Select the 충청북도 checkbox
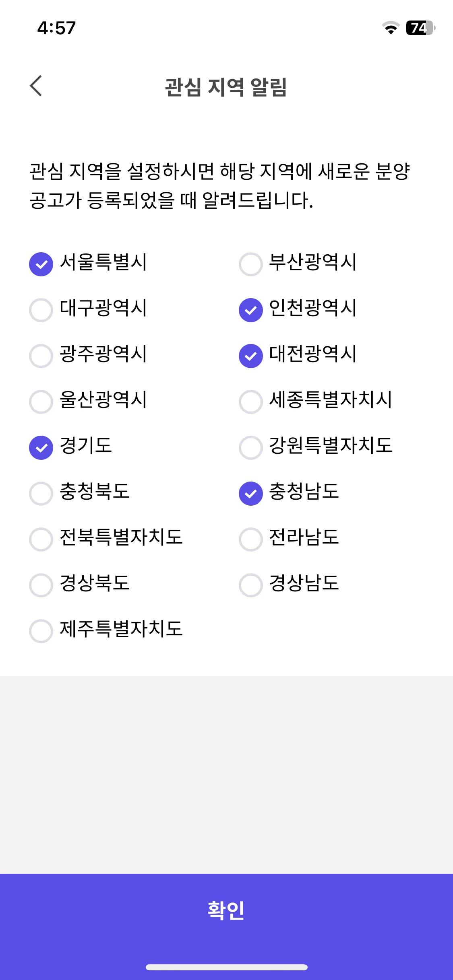 (41, 494)
